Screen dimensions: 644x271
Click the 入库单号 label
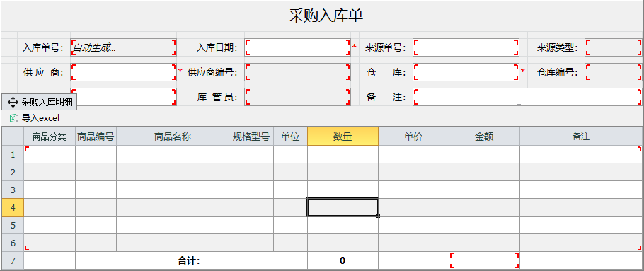click(43, 47)
